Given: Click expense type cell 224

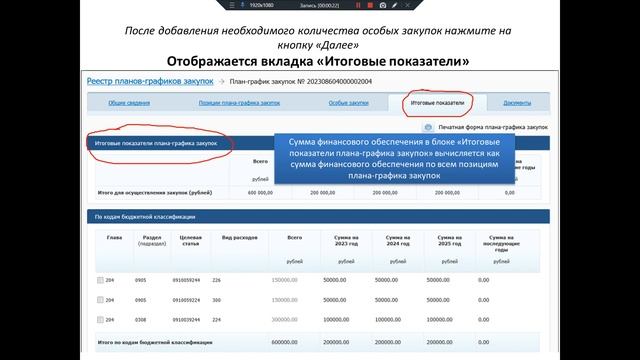Looking at the screenshot, I should (x=216, y=320).
